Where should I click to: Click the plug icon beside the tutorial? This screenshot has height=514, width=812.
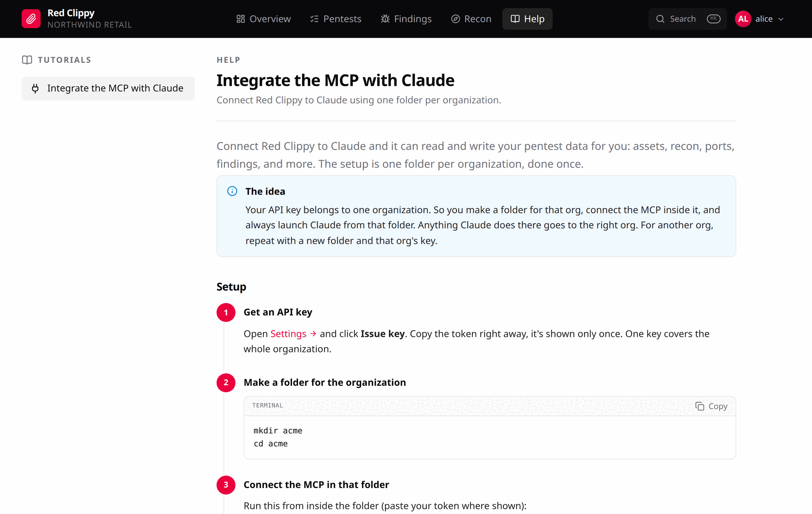[35, 89]
